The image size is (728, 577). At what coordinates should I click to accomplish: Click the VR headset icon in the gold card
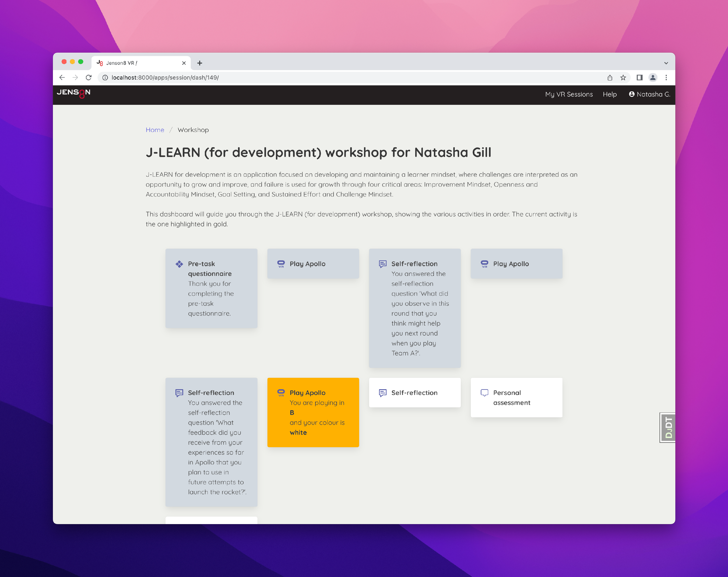(281, 393)
